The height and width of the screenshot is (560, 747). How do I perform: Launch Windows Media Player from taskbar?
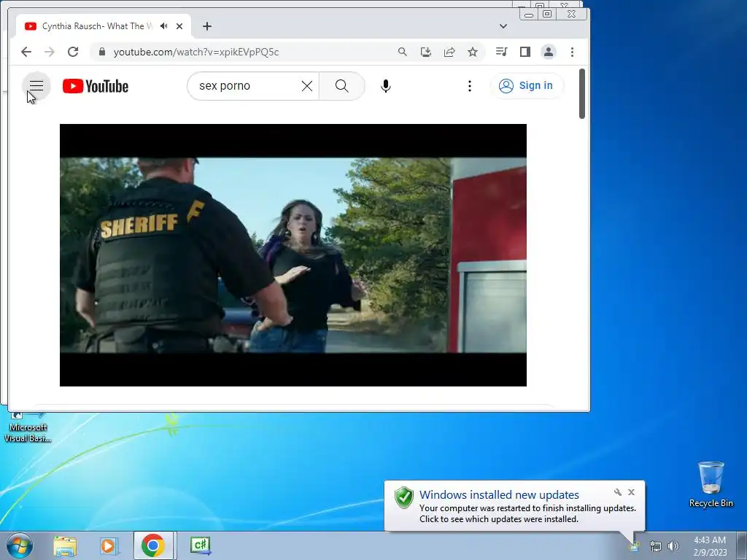(109, 545)
